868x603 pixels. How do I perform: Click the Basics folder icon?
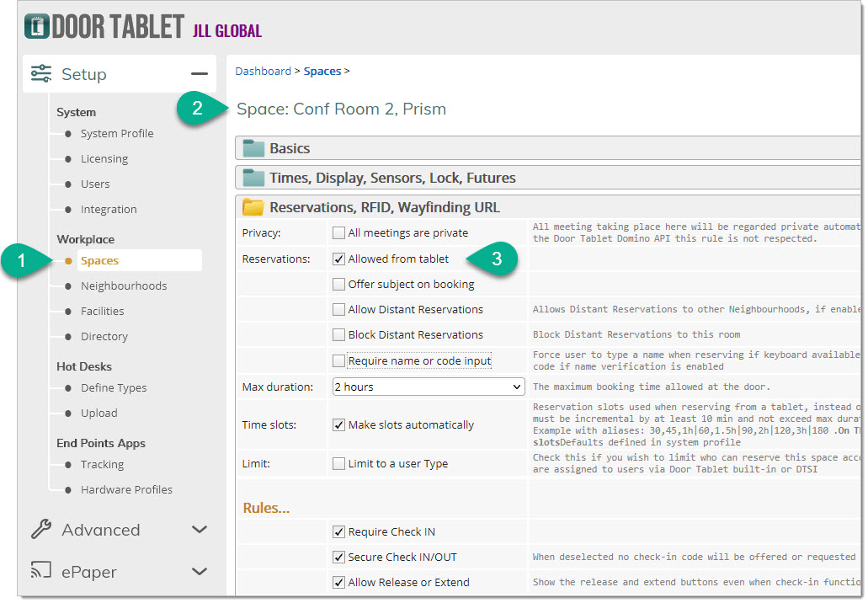(x=253, y=149)
